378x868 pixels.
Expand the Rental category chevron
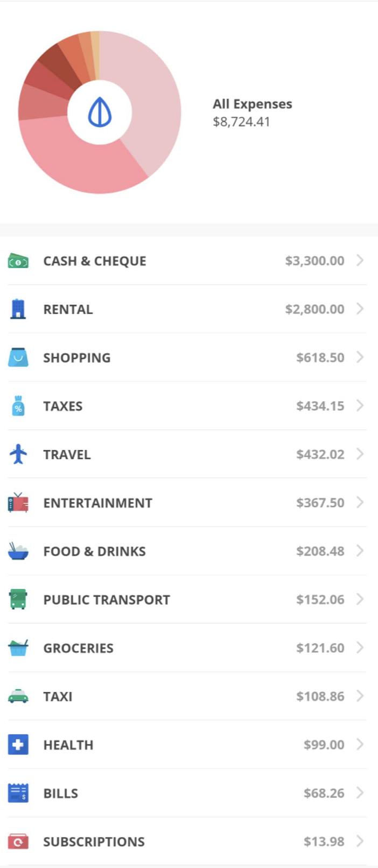pyautogui.click(x=360, y=309)
